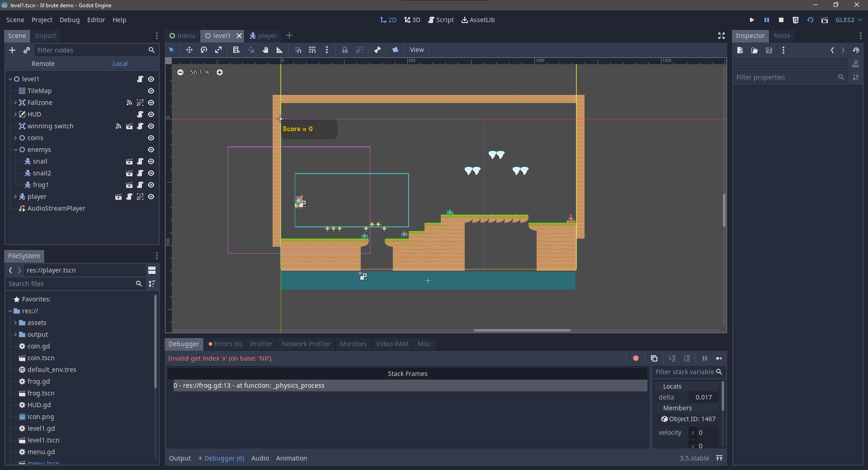
Task: Expand the HUD node
Action: coord(15,114)
